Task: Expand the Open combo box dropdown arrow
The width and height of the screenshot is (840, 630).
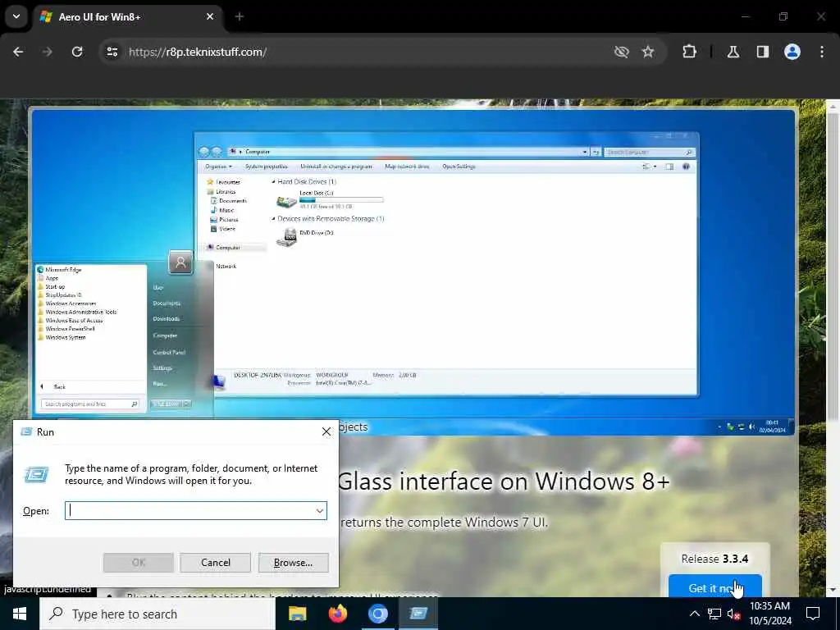Action: [x=320, y=510]
